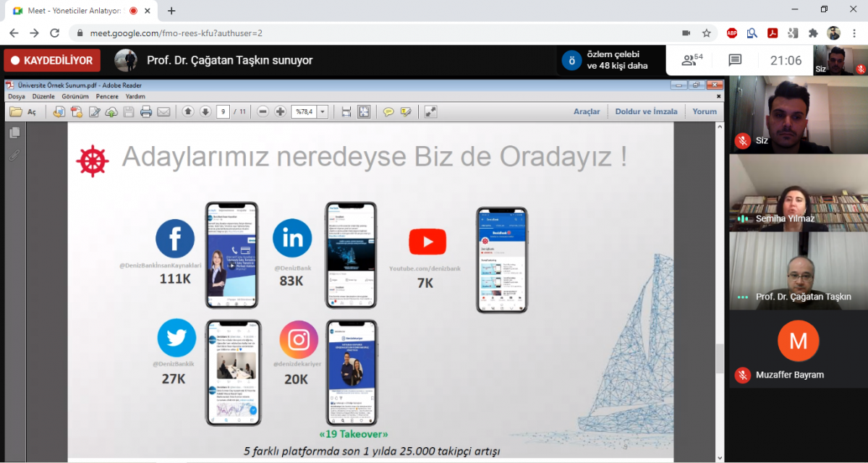Open the Yardım menu

[x=135, y=96]
